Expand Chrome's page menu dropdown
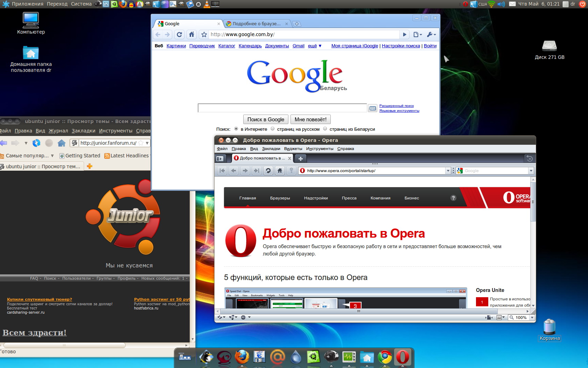 pos(418,34)
